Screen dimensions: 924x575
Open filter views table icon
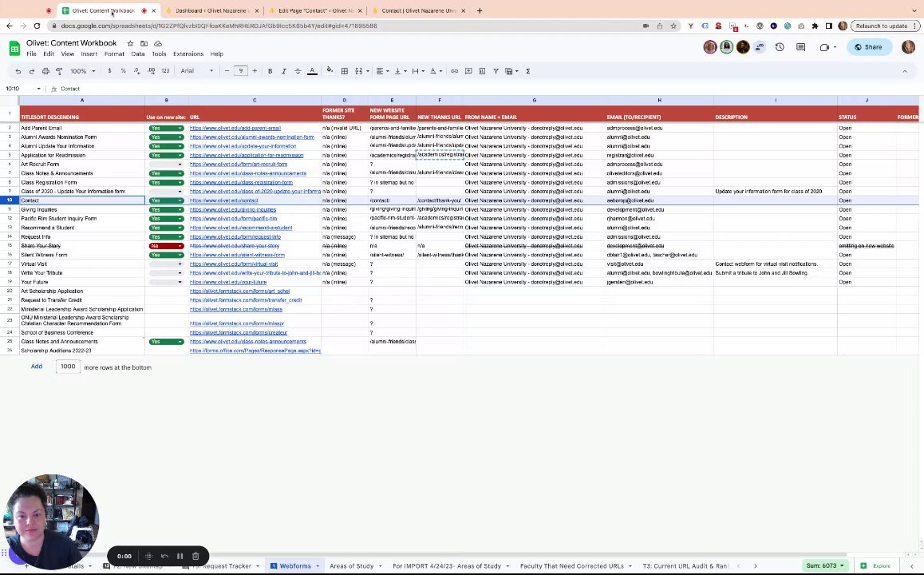(511, 71)
